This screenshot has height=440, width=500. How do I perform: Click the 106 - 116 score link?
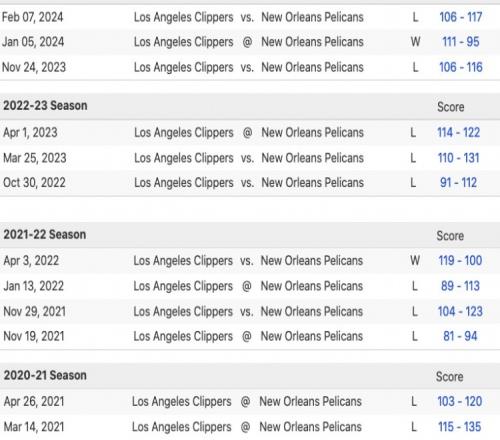click(461, 67)
